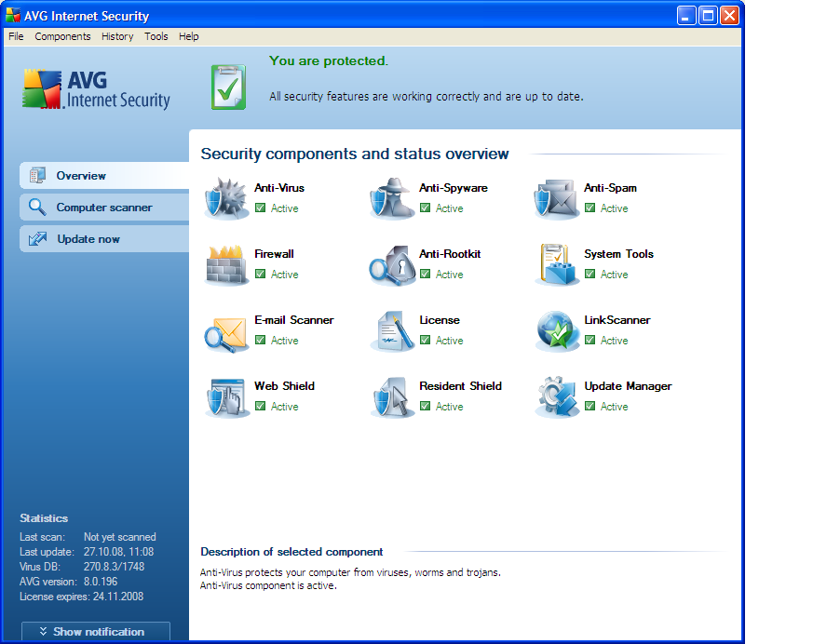The width and height of the screenshot is (813, 644).
Task: Click the Active checkmark under Web Shield
Action: pos(261,407)
